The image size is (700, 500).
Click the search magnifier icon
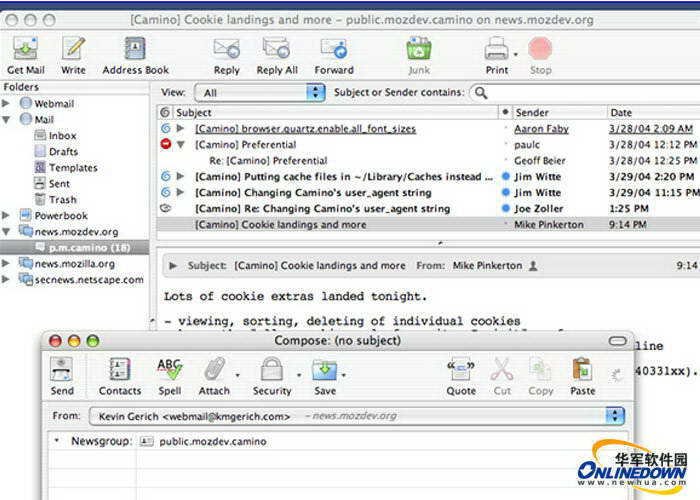point(480,93)
